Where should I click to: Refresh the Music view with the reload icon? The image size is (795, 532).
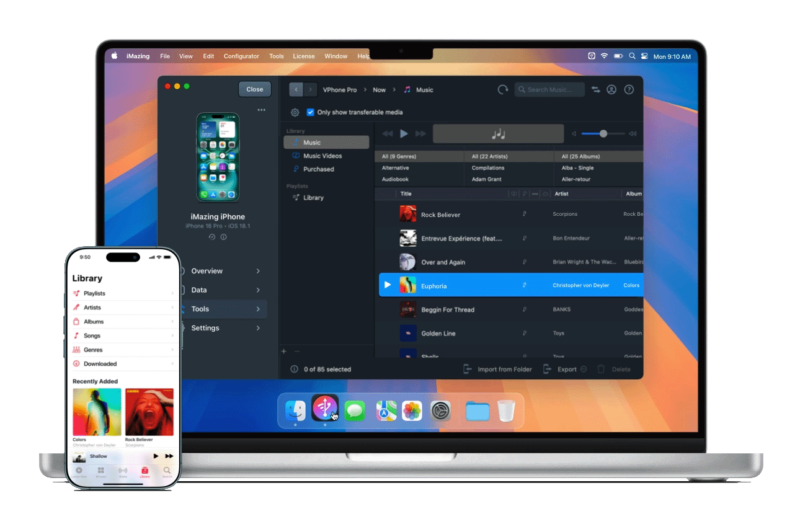pyautogui.click(x=503, y=90)
